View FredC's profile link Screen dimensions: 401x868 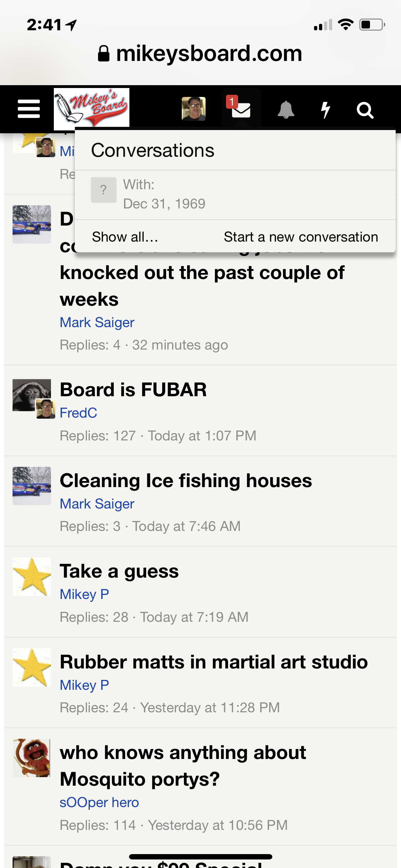pyautogui.click(x=78, y=413)
